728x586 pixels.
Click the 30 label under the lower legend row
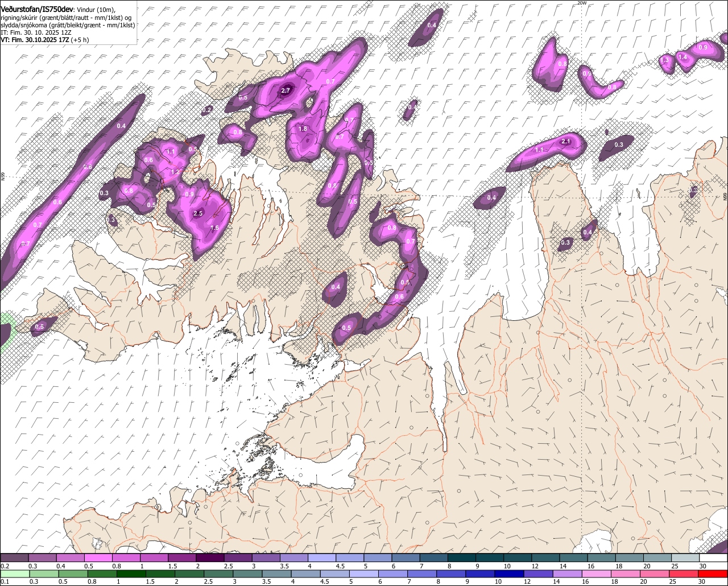coord(703,581)
